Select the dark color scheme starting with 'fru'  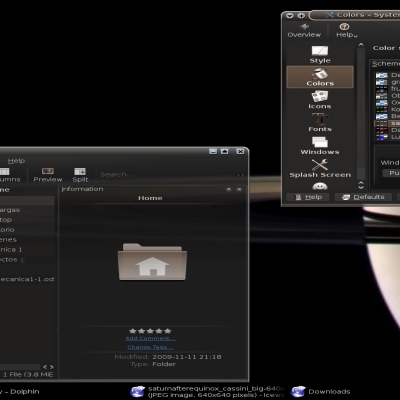(387, 89)
